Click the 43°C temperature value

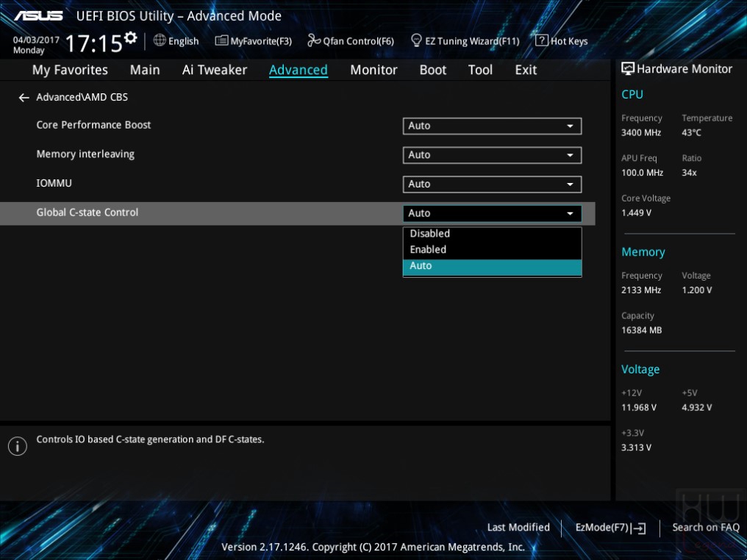[691, 133]
